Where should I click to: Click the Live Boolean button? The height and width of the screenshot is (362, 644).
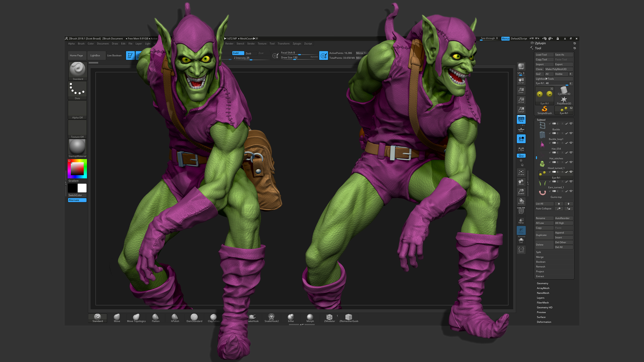coord(114,56)
